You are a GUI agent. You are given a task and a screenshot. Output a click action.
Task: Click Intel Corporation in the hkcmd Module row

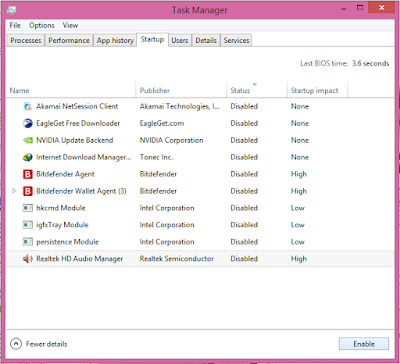tap(167, 208)
